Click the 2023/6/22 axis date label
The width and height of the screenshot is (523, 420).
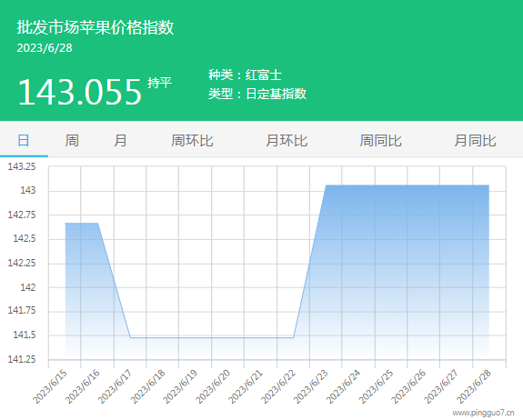pos(278,386)
